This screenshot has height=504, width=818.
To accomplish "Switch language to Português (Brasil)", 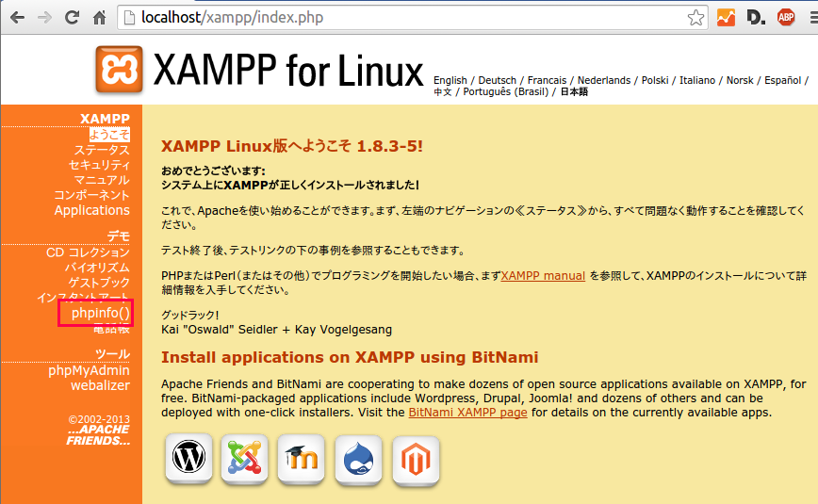I will (x=506, y=91).
